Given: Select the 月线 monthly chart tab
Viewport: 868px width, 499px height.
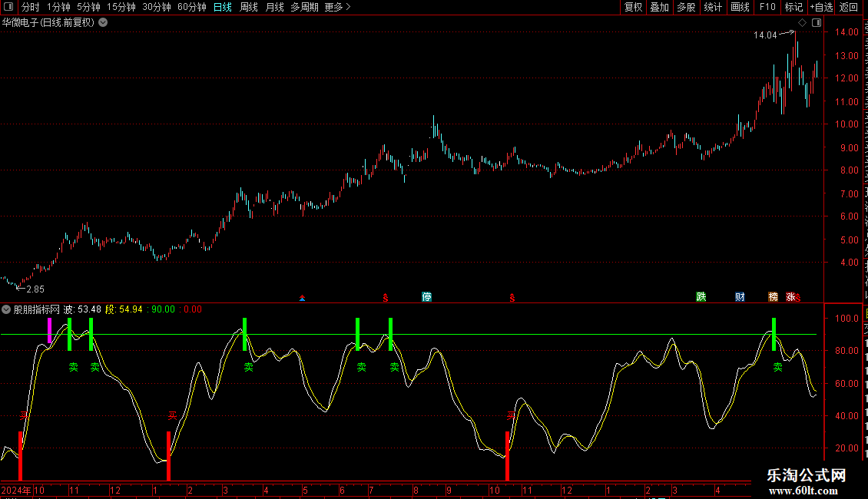Looking at the screenshot, I should pyautogui.click(x=274, y=7).
